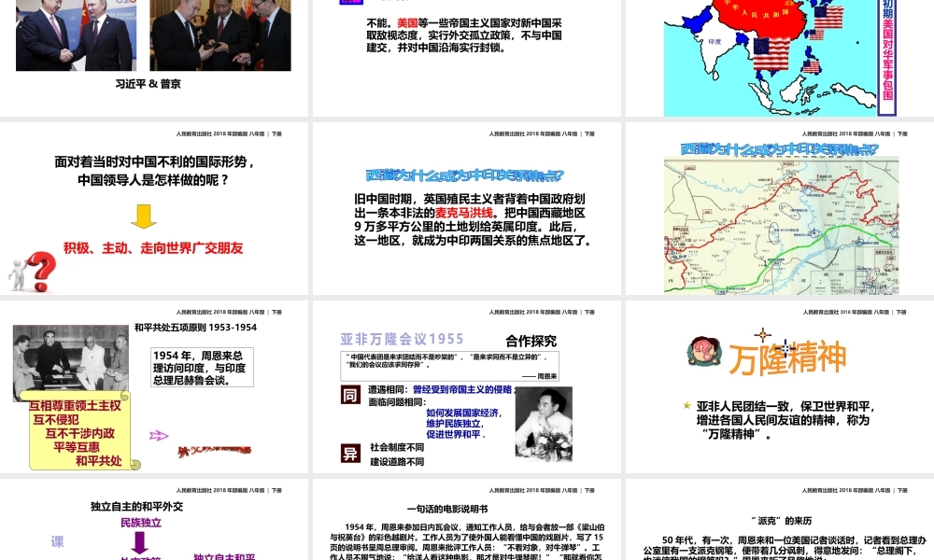The height and width of the screenshot is (560, 934).
Task: Click heading 西藏为什么成为中印关系焦点 above the paragraph
Action: 464,175
